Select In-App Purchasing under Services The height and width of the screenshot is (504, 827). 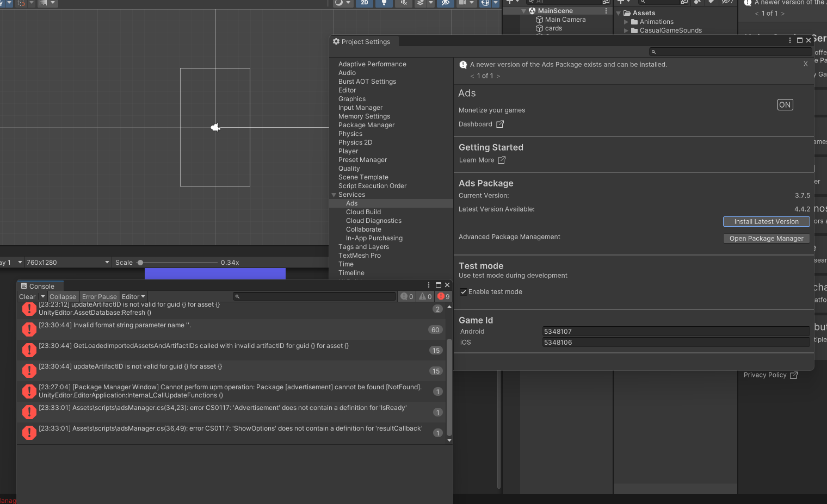374,238
